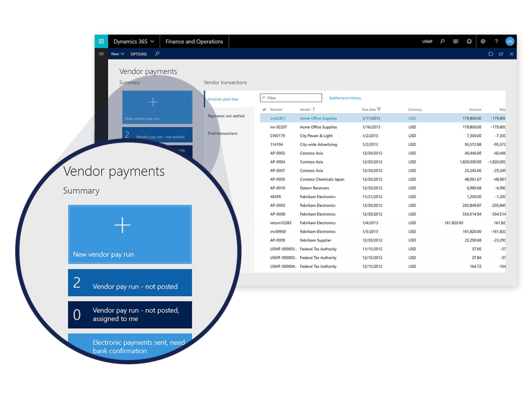Select invoice number 48399
The height and width of the screenshot is (398, 532).
click(275, 197)
